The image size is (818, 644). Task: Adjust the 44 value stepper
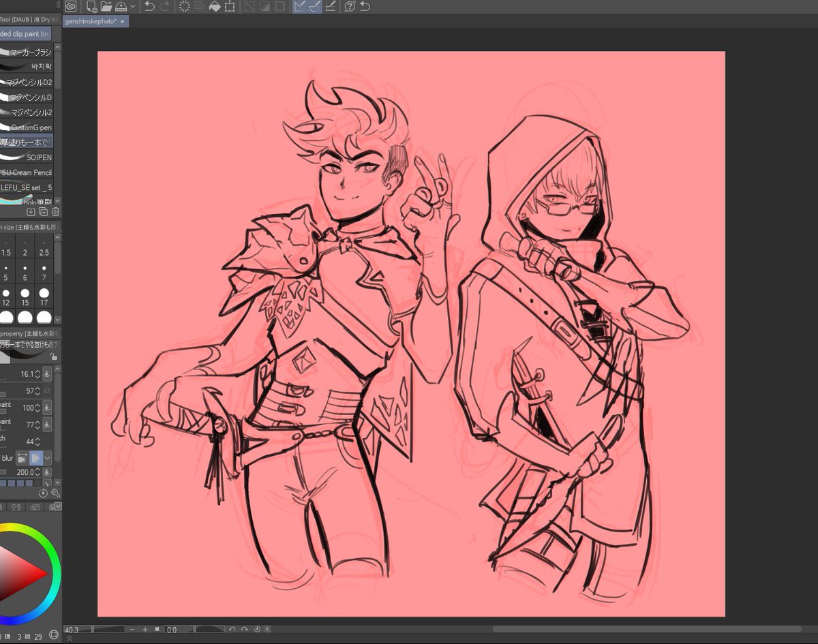pyautogui.click(x=37, y=442)
